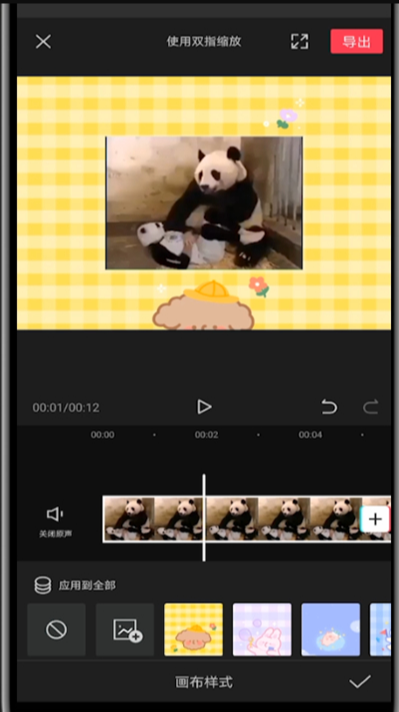Add a new clip with the plus button

375,519
